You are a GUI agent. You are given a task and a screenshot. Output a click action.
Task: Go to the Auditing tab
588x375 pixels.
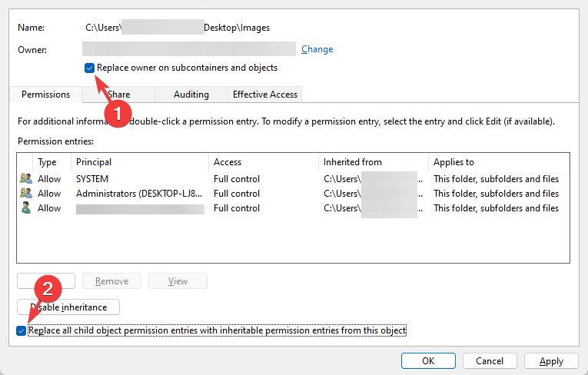[x=191, y=95]
